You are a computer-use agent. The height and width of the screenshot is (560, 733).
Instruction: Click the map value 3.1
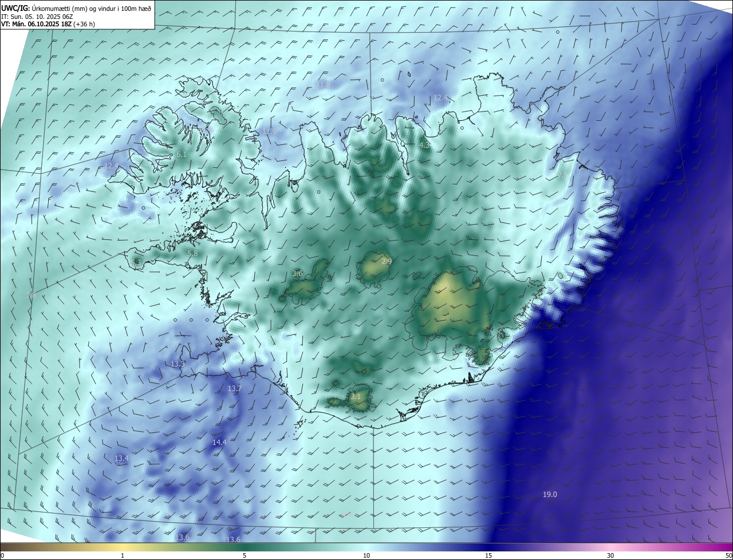[356, 396]
